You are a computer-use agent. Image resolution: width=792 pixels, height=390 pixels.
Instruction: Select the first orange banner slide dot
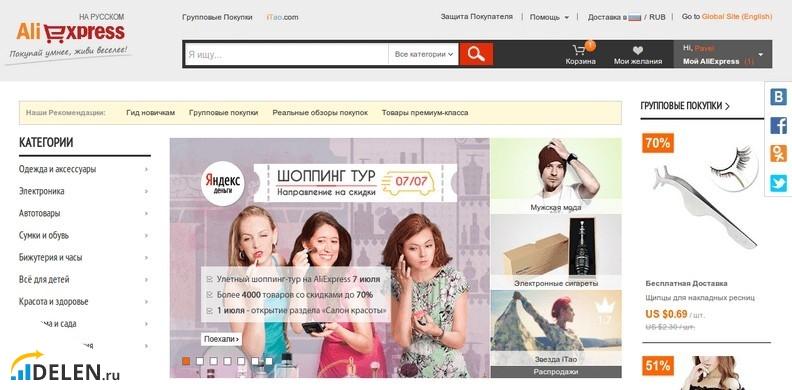click(186, 361)
